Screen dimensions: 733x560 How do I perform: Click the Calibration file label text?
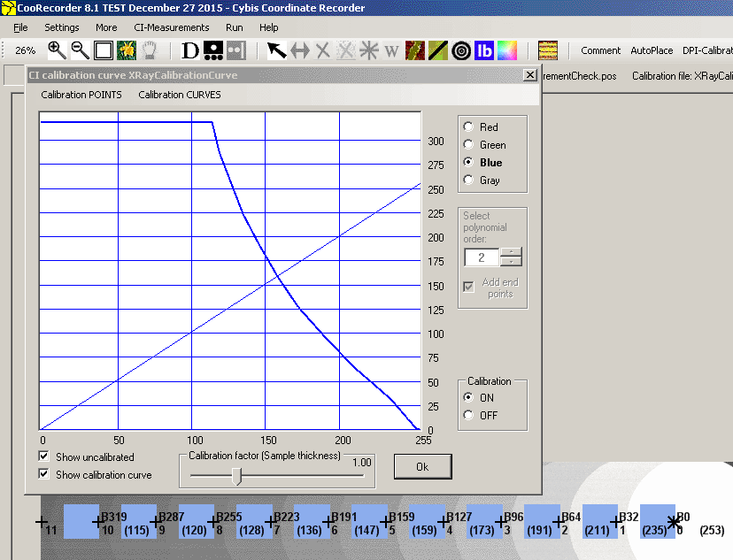(x=683, y=76)
